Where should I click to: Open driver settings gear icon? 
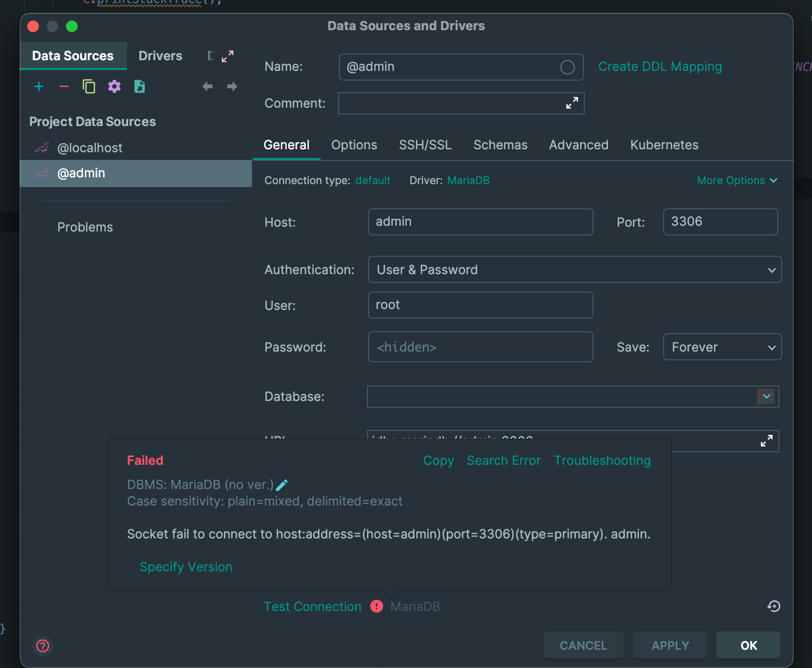(114, 86)
